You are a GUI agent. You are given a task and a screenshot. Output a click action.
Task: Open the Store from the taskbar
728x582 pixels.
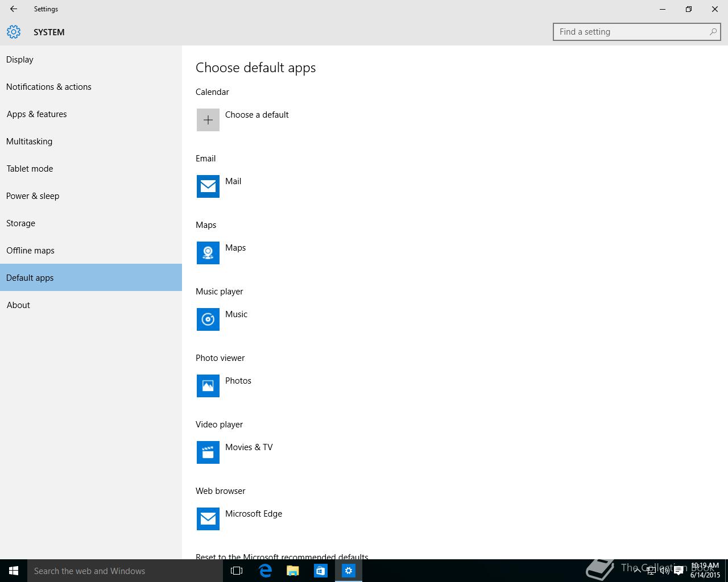pyautogui.click(x=321, y=571)
